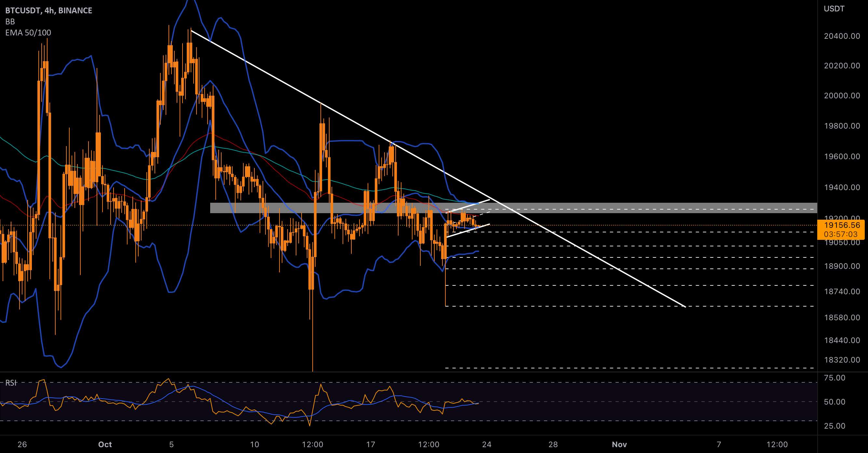
Task: Click the USDT currency label
Action: click(834, 9)
